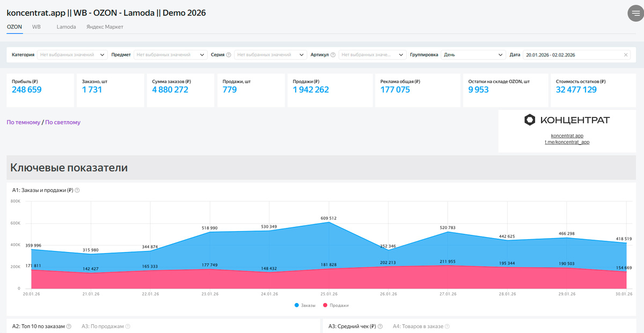644x333 pixels.
Task: Expand the Предмет dropdown
Action: coord(171,55)
